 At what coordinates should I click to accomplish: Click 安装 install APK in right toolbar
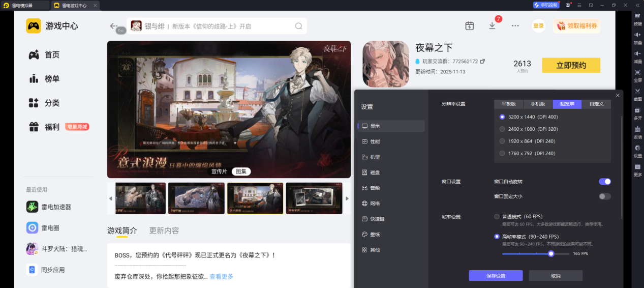point(637,132)
